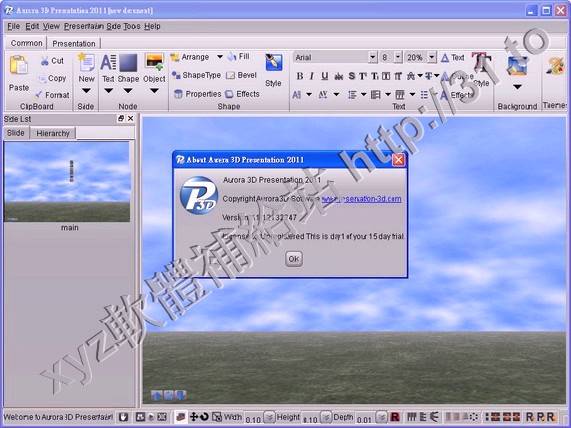Click the Text option with triangle icon
This screenshot has height=428, width=571.
point(453,58)
